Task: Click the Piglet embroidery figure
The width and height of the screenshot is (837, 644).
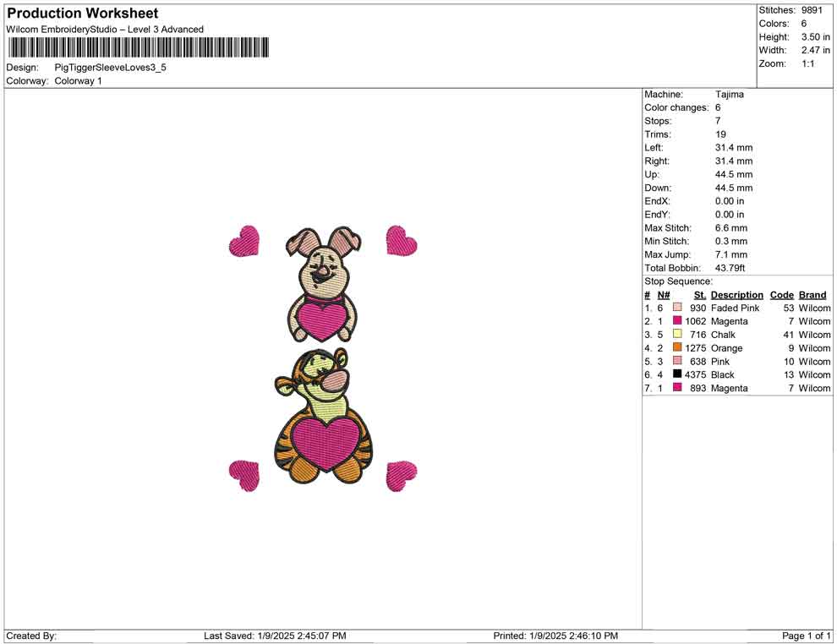Action: coord(322,284)
